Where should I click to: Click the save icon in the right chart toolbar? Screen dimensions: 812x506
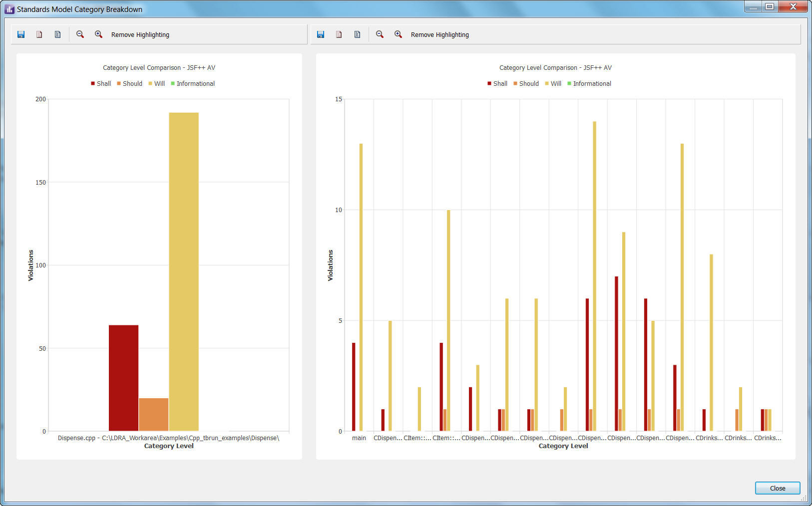coord(321,34)
